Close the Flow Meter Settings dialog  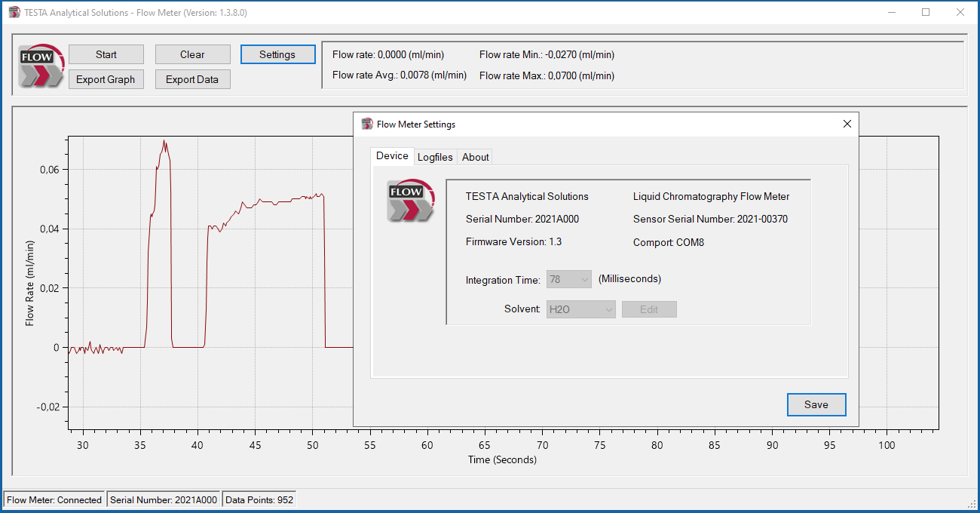[x=847, y=123]
